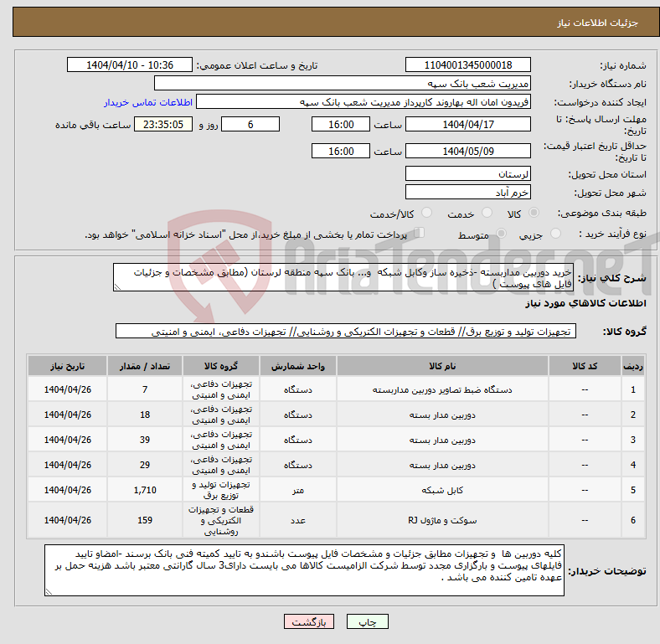
Task: Click quantity 29 in the table
Action: [145, 465]
